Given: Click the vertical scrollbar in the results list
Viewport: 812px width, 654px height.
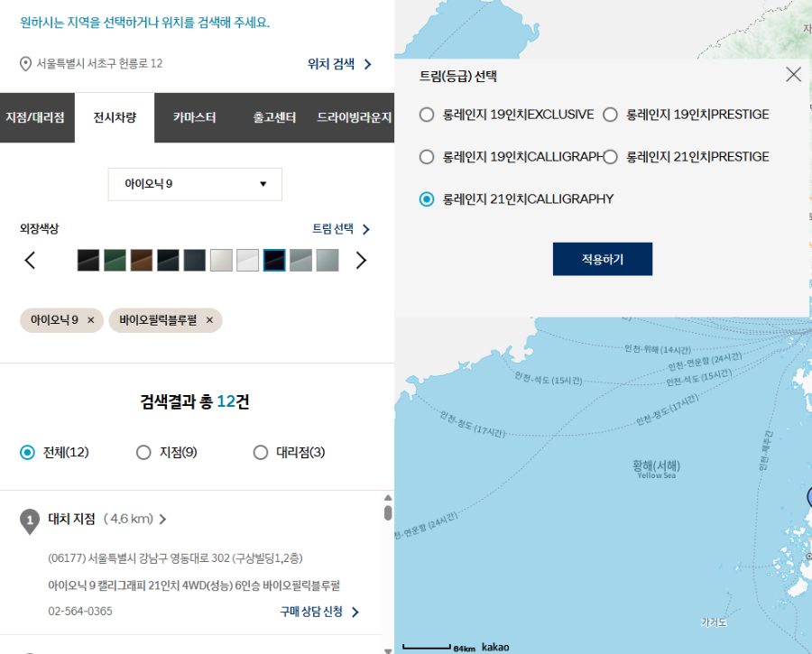Looking at the screenshot, I should [x=389, y=508].
